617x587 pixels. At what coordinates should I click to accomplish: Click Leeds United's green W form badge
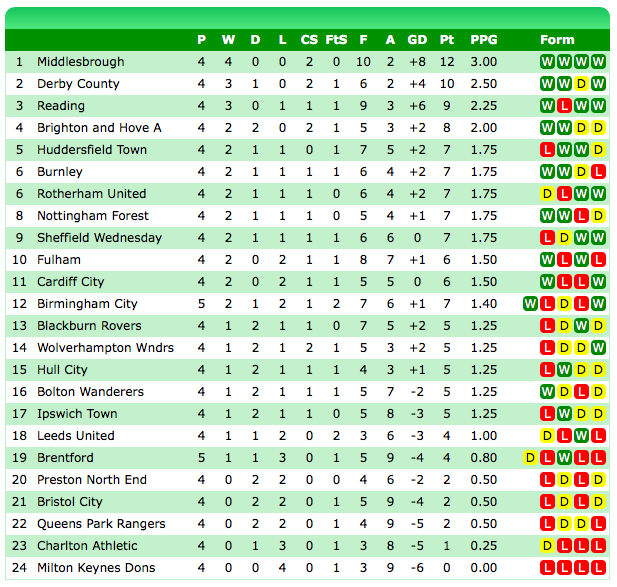pos(581,436)
